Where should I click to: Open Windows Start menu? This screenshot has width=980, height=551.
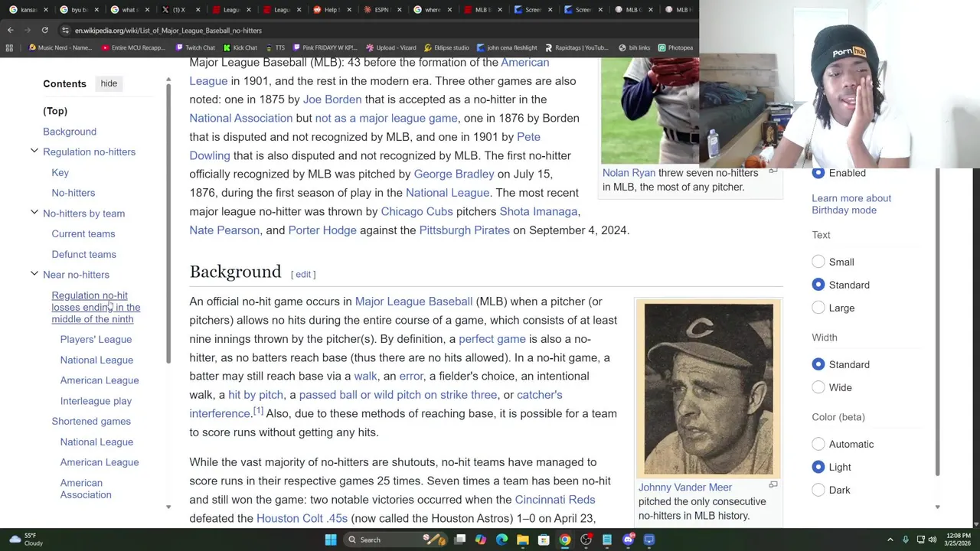[331, 540]
